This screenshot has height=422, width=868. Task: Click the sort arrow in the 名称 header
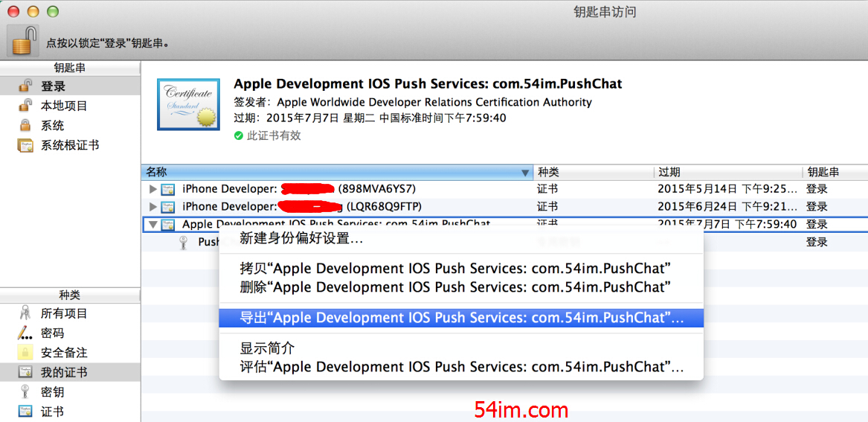click(x=525, y=173)
